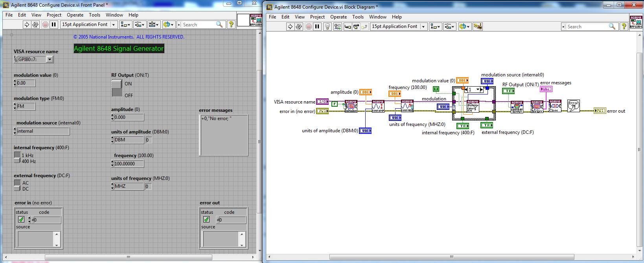Open Front Panel File menu
The image size is (644, 263).
coord(9,15)
